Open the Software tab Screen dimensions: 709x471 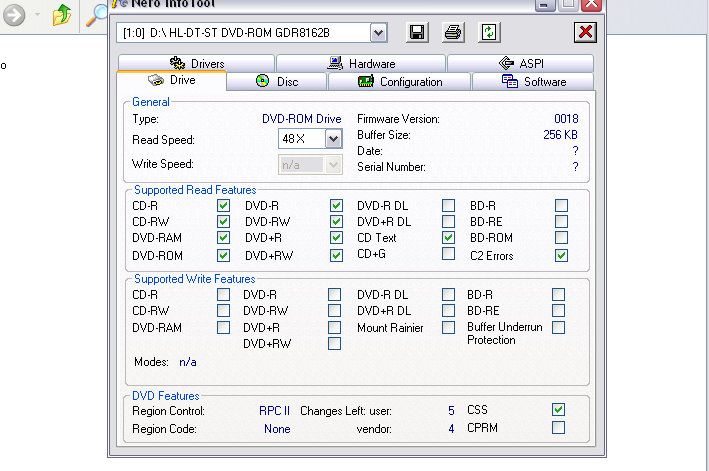pyautogui.click(x=533, y=82)
